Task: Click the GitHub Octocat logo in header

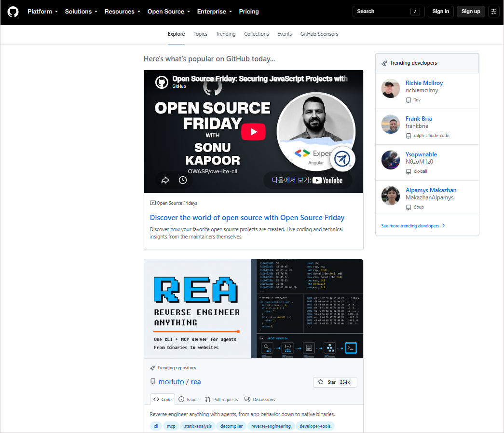Action: point(13,12)
